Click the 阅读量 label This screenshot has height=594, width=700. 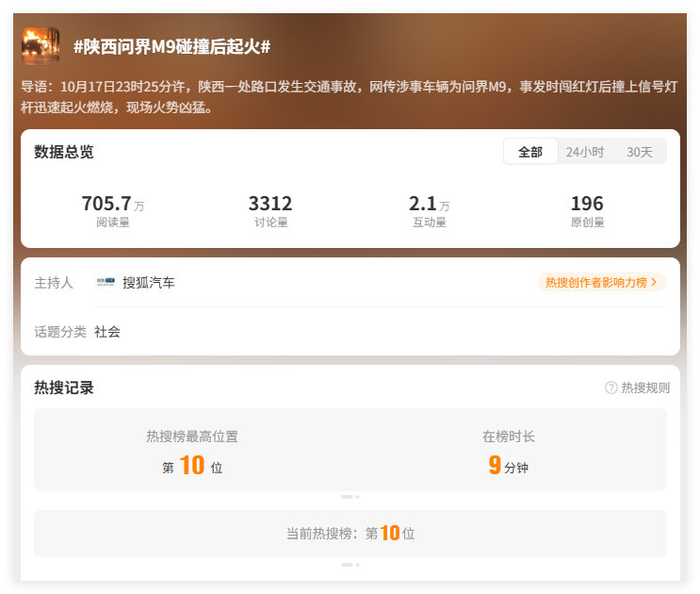coord(113,222)
